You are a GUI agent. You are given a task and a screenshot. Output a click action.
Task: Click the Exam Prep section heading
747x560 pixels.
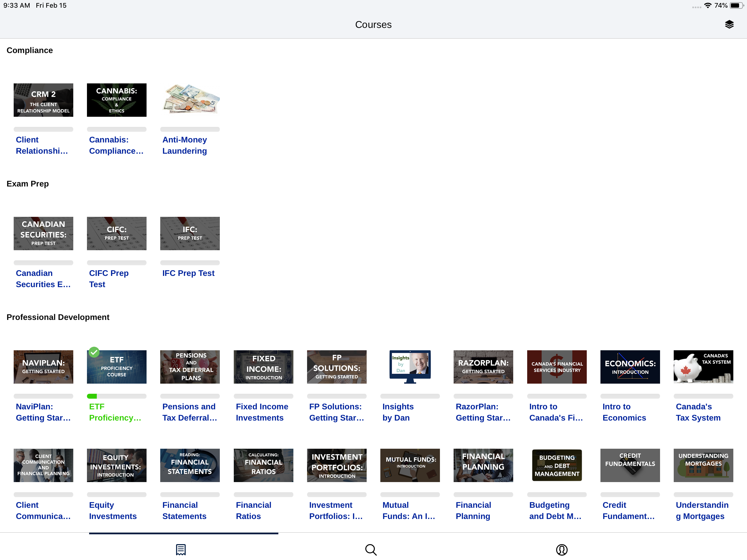click(x=28, y=184)
